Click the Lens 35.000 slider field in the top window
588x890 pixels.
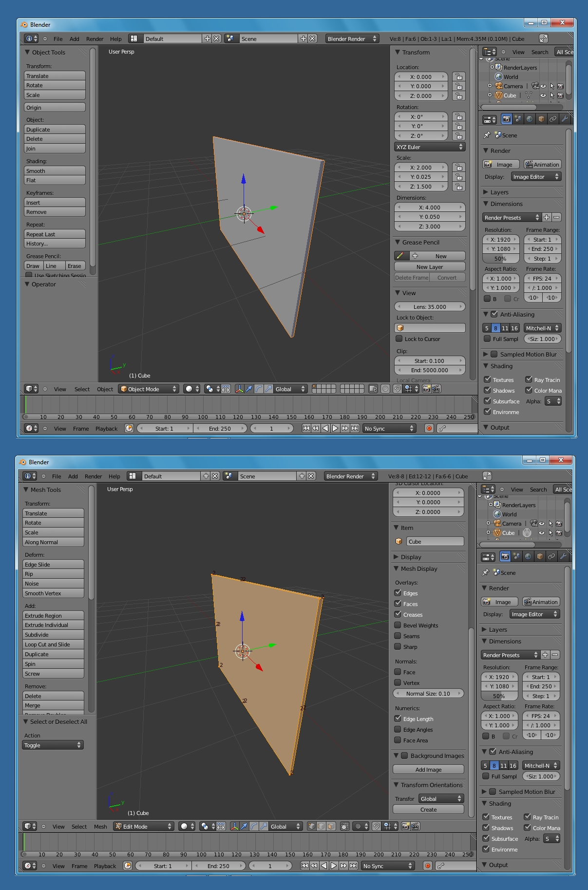430,306
